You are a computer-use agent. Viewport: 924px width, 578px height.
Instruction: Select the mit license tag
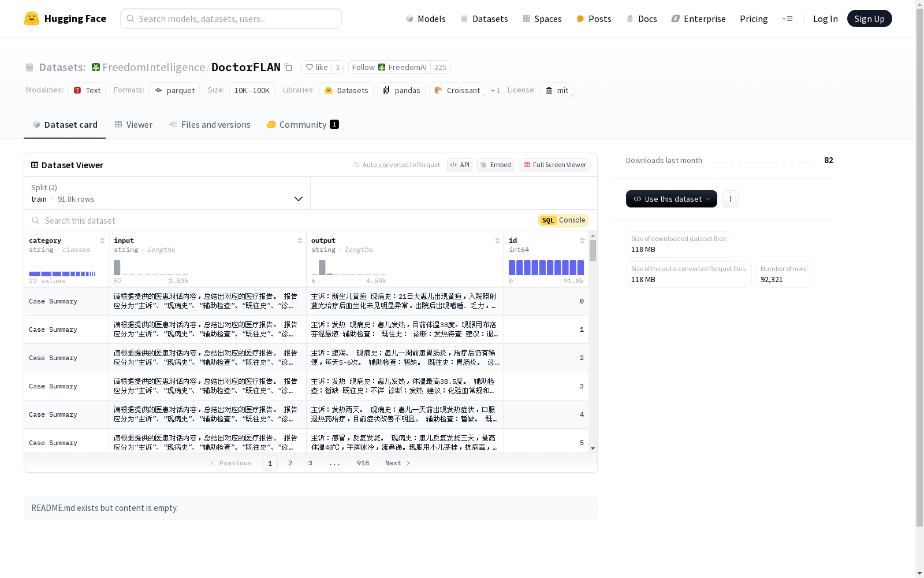(x=557, y=90)
